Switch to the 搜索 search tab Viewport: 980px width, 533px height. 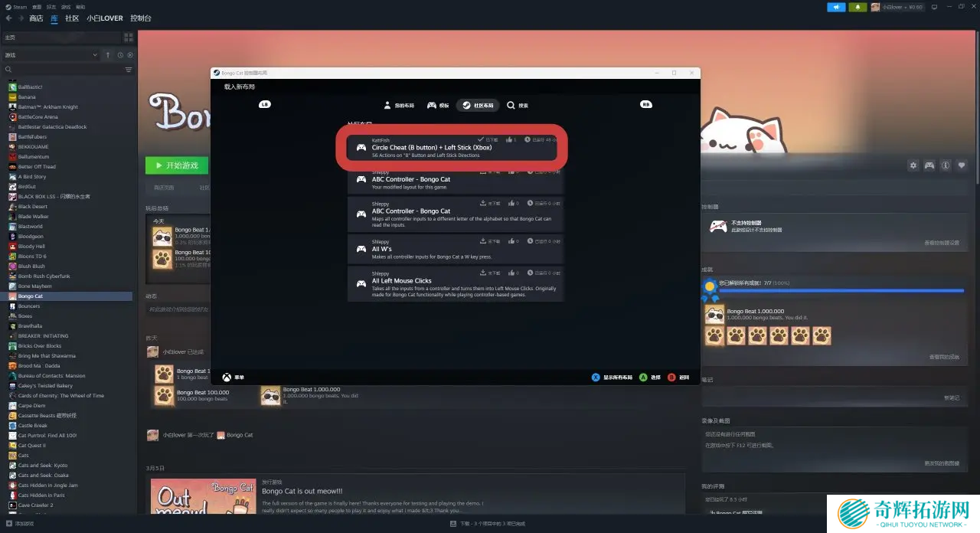(518, 106)
